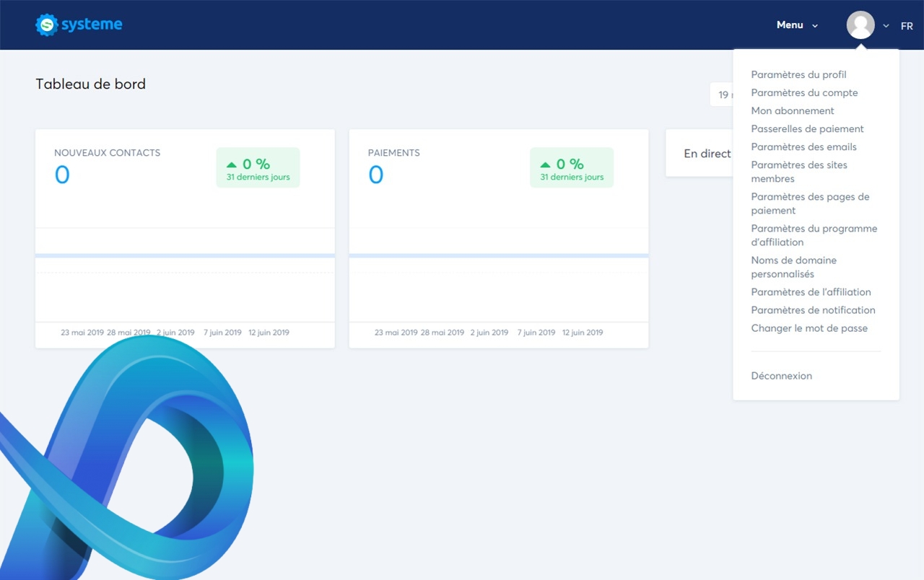
Task: Click the Tableau de bord heading
Action: click(x=90, y=84)
